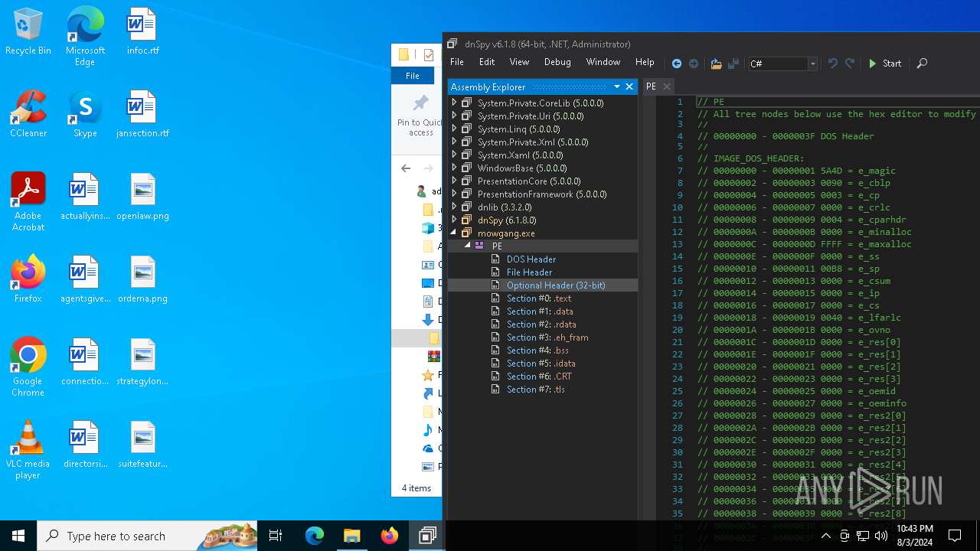Image resolution: width=980 pixels, height=551 pixels.
Task: Open the Window menu in dnSpy
Action: point(603,62)
